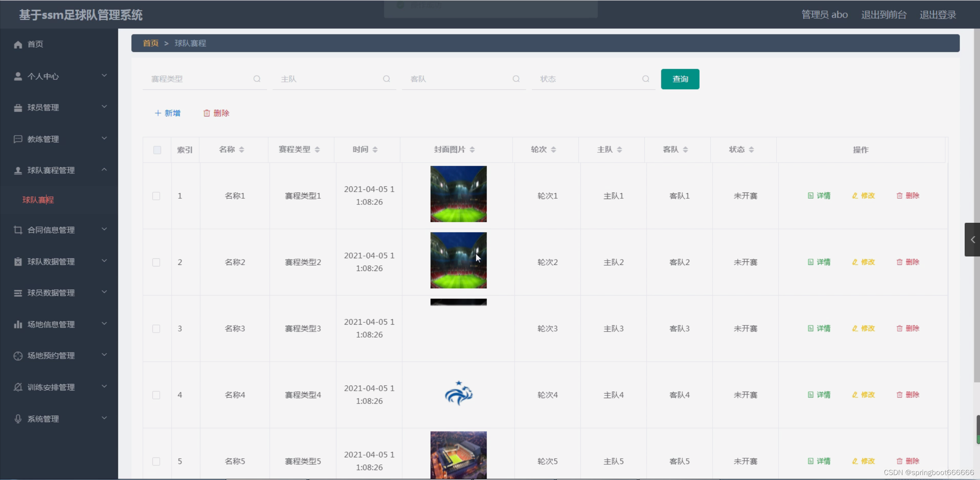Click 详情 icon for row 1

pos(810,196)
